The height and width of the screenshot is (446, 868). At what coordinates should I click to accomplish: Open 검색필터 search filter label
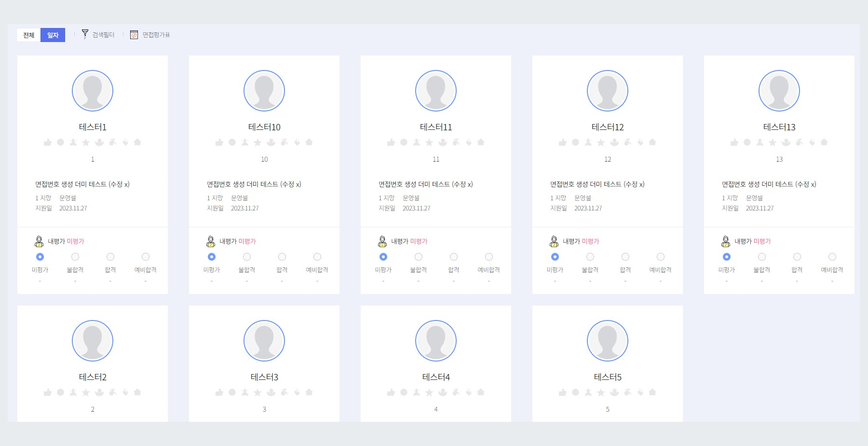pyautogui.click(x=103, y=35)
